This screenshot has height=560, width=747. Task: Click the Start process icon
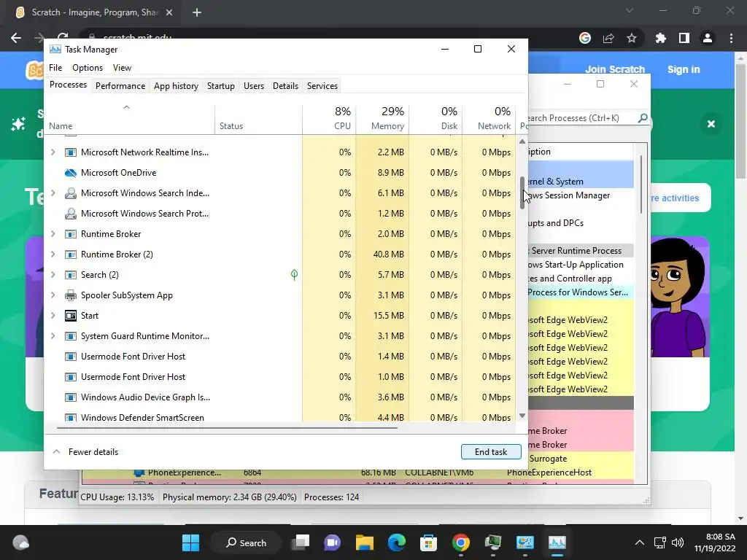(71, 316)
